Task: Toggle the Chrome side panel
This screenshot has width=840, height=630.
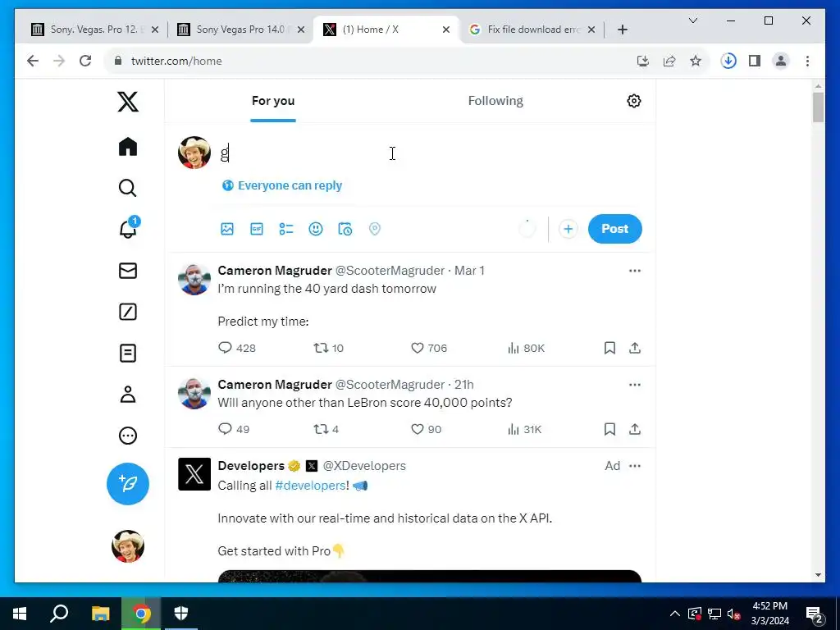Action: [x=755, y=61]
